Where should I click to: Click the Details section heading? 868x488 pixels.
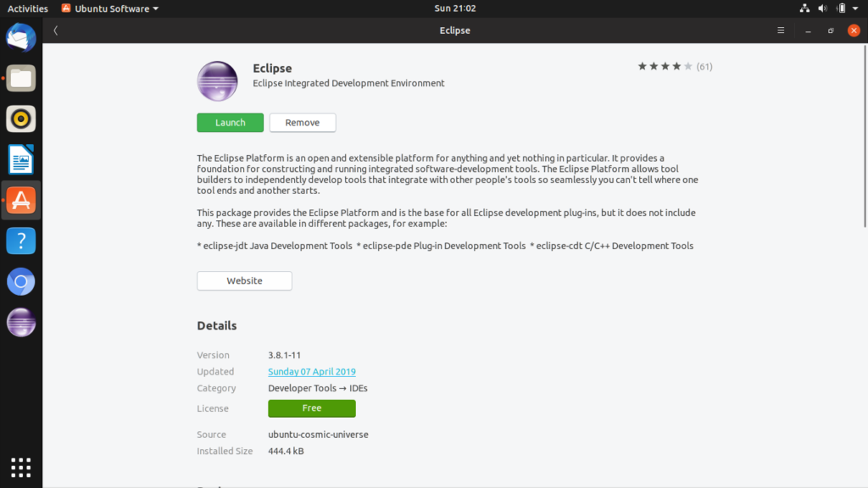(217, 326)
